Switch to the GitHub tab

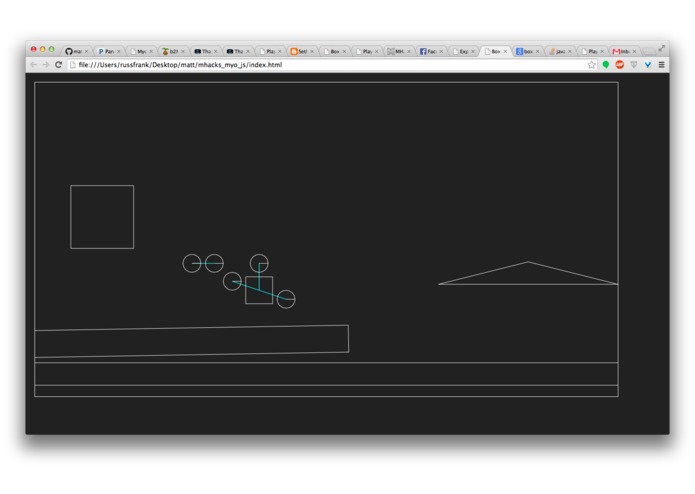74,51
